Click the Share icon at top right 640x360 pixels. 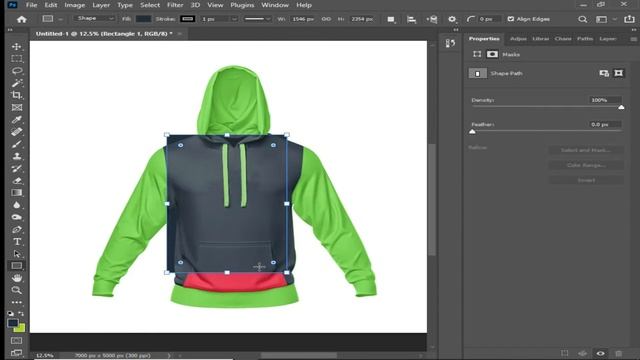(629, 19)
